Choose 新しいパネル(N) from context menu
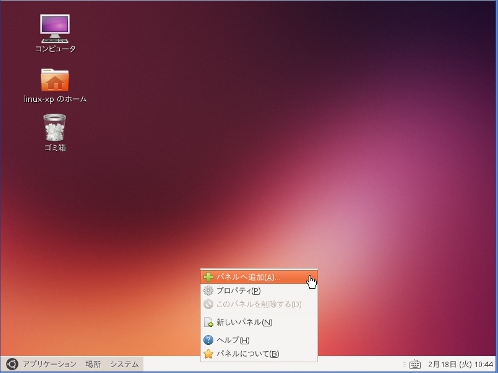The image size is (498, 373). pos(259,322)
